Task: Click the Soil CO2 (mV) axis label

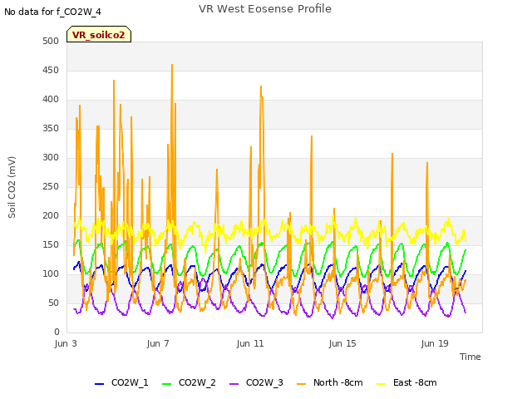Action: pos(12,187)
